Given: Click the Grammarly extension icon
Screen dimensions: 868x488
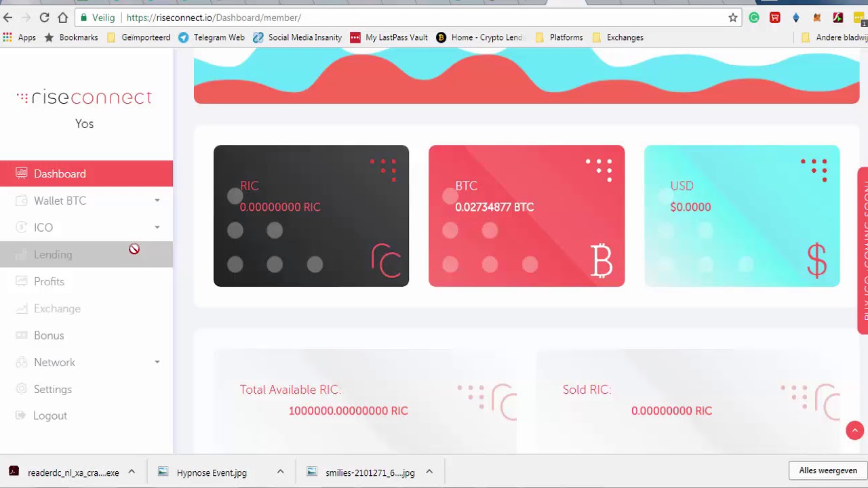Looking at the screenshot, I should pyautogui.click(x=754, y=18).
